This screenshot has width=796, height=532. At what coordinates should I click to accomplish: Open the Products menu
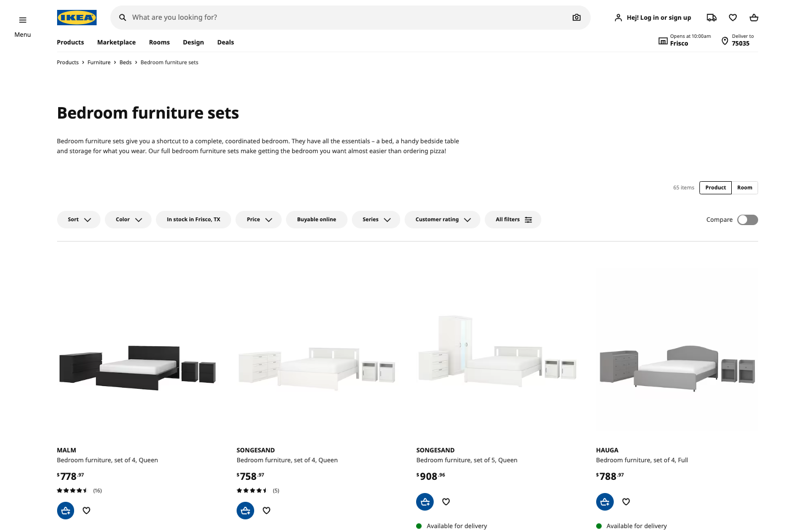pyautogui.click(x=70, y=42)
